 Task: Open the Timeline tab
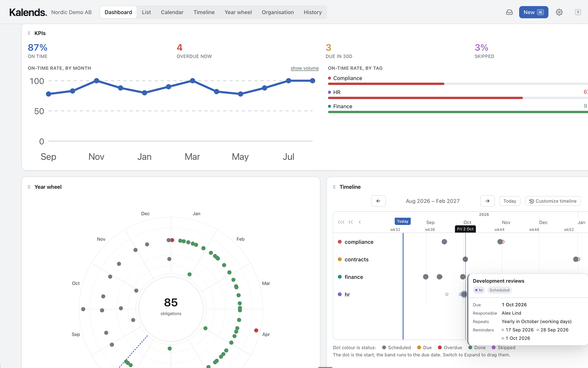pyautogui.click(x=204, y=12)
